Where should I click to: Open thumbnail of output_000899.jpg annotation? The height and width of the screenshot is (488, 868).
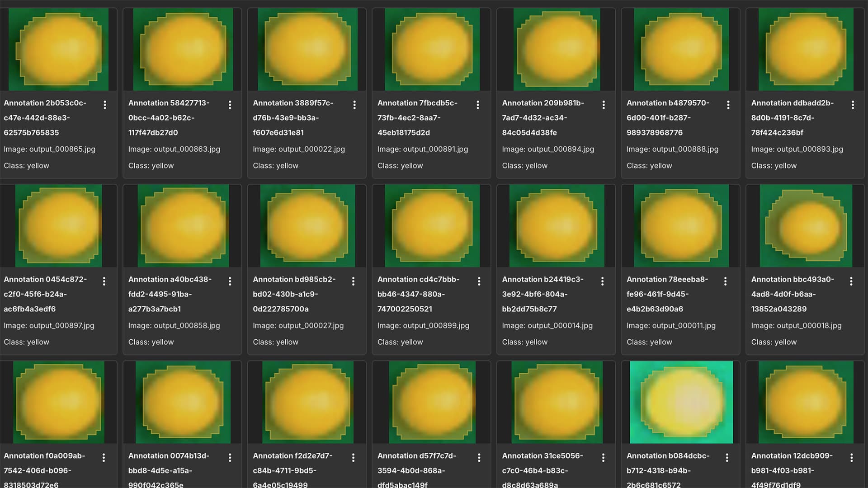(432, 225)
